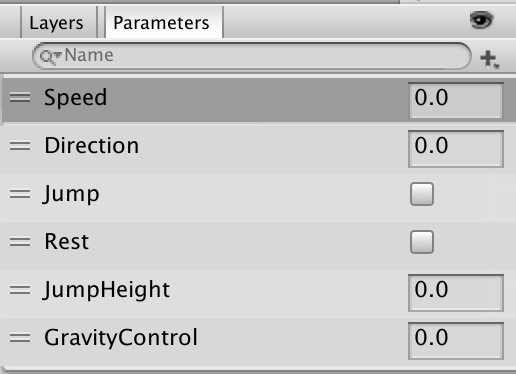Click the GravityControl value field

456,341
